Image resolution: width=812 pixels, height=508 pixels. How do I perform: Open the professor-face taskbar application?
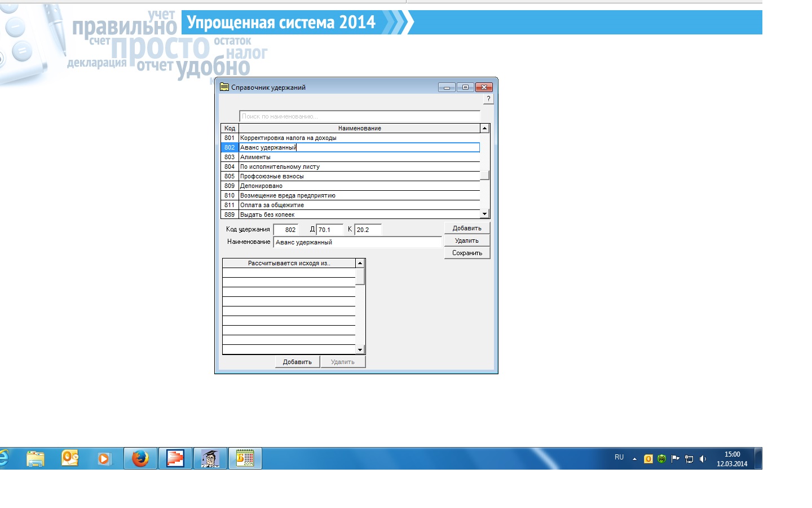point(210,458)
